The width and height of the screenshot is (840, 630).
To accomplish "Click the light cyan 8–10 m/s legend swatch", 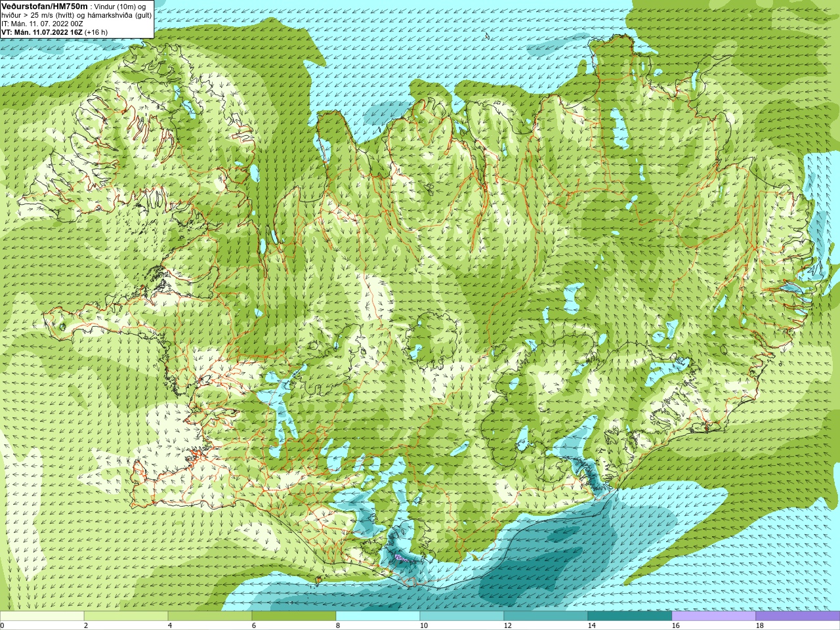I will [x=378, y=616].
